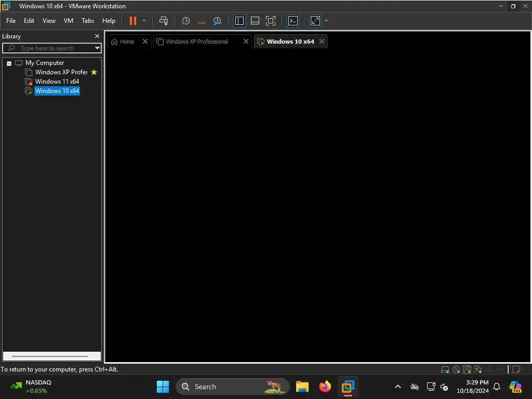The height and width of the screenshot is (399, 532).
Task: Select My Computer in the library
Action: tap(45, 63)
